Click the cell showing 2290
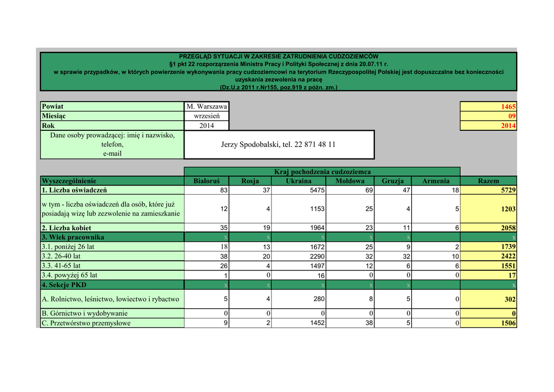The image size is (554, 392). coord(299,256)
